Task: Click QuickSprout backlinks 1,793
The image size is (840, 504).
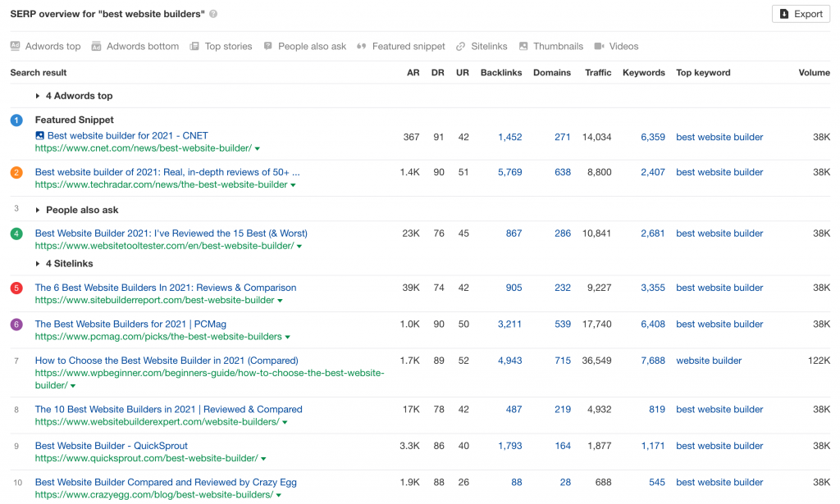Action: [x=509, y=446]
